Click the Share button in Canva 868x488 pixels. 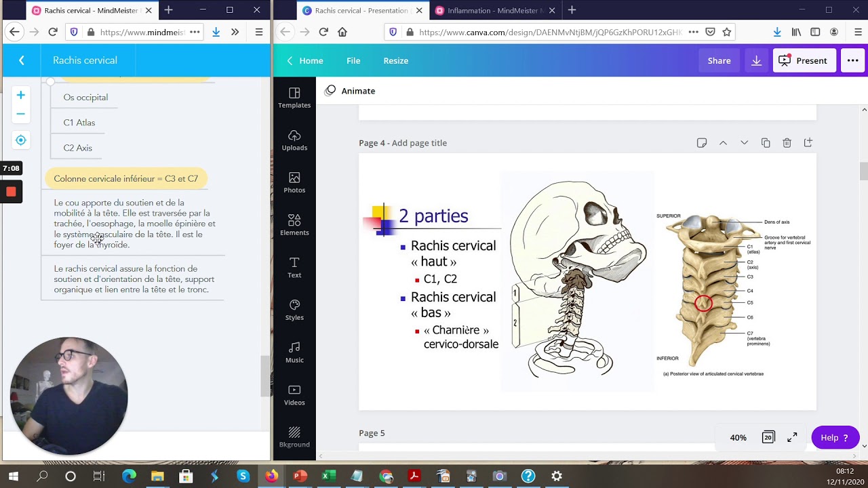719,60
